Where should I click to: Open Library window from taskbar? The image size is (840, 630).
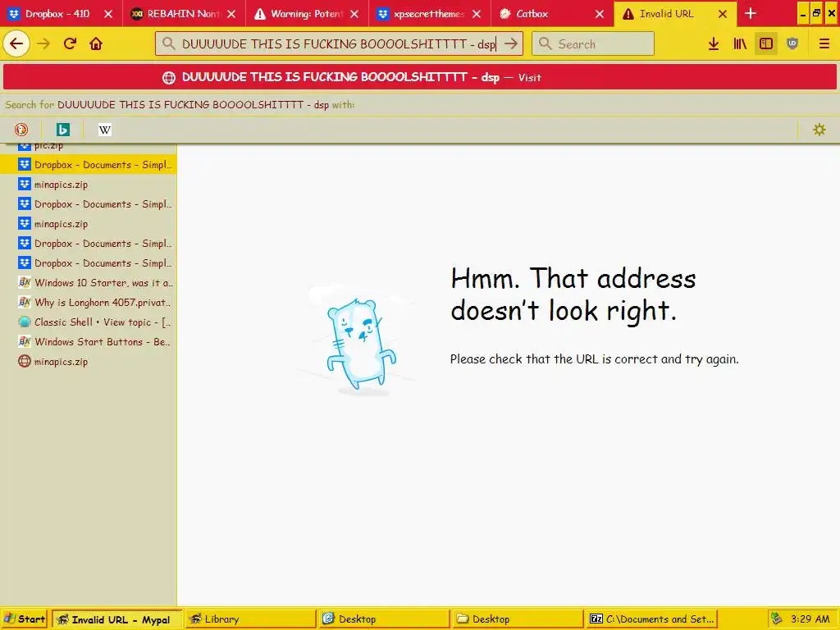coord(250,619)
